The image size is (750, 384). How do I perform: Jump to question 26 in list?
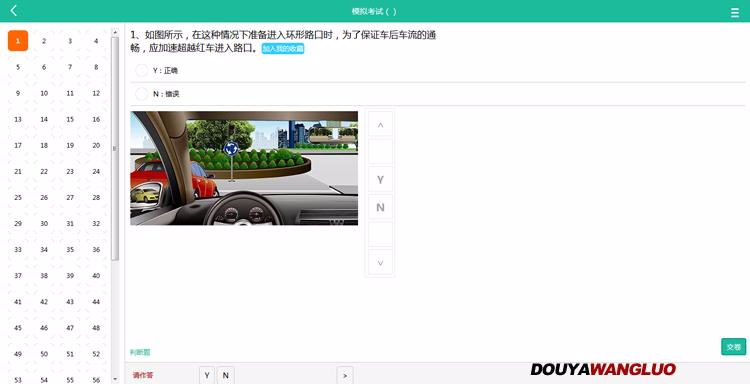44,197
